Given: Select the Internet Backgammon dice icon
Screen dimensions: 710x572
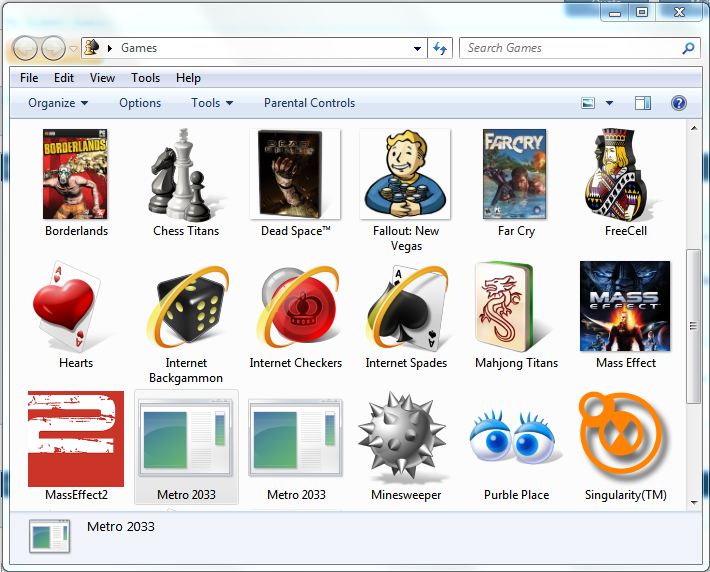Looking at the screenshot, I should pyautogui.click(x=187, y=307).
